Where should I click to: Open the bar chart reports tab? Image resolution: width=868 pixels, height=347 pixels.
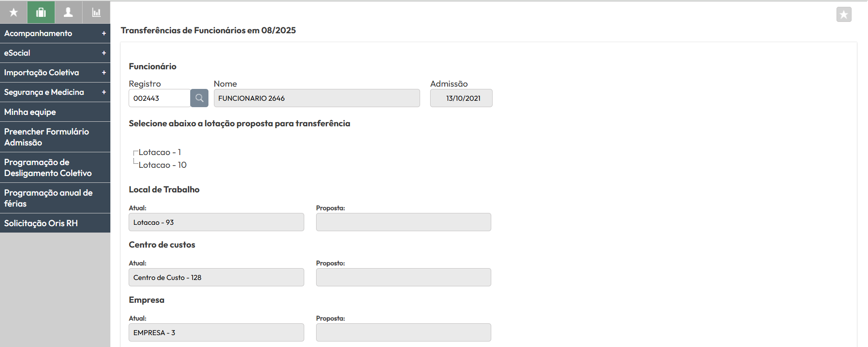pos(96,12)
